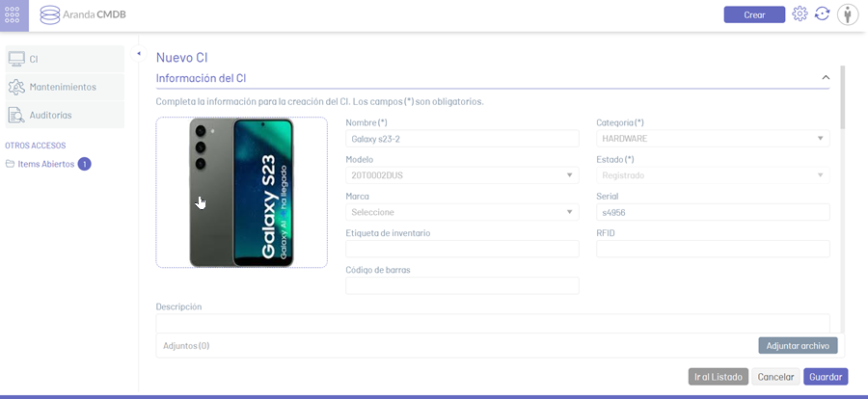Open the Categoría HARDWARE dropdown

pyautogui.click(x=713, y=139)
